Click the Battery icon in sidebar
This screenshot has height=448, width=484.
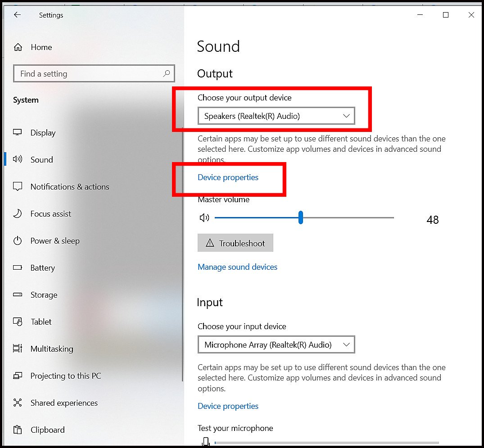point(18,267)
